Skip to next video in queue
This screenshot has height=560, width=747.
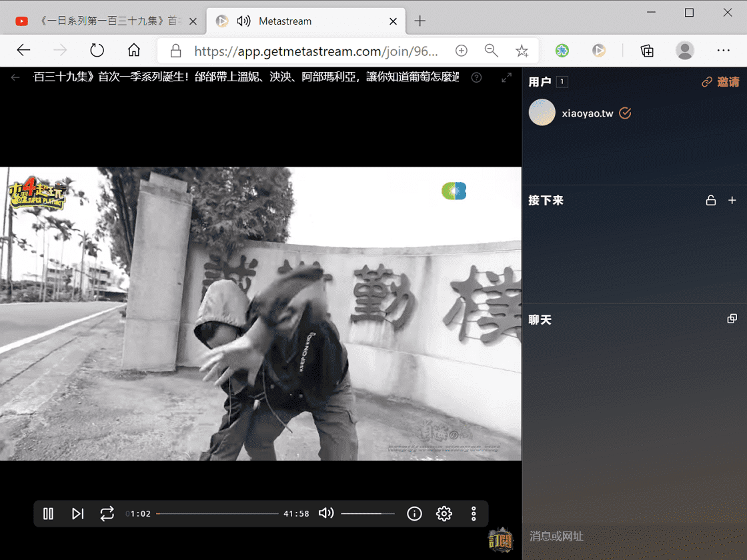(x=77, y=513)
